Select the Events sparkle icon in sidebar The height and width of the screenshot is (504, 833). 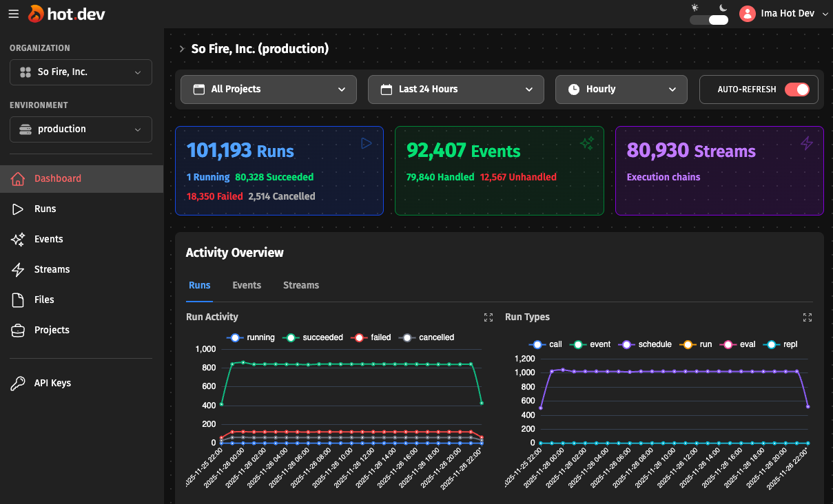tap(18, 239)
